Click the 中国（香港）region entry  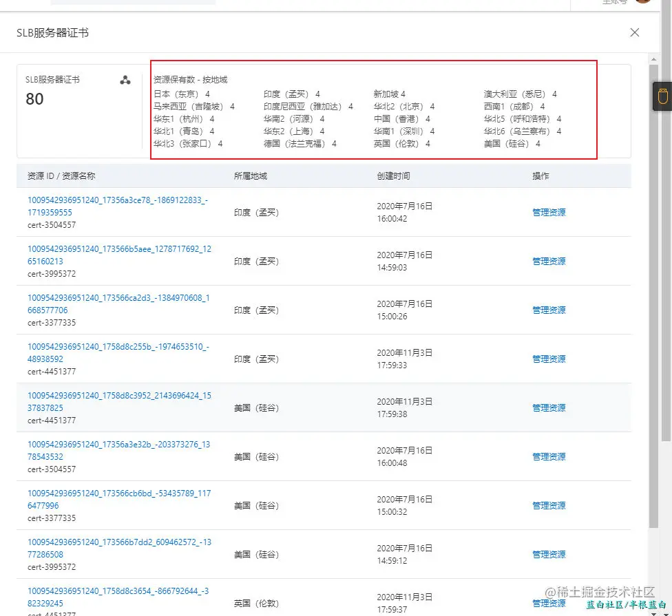[x=401, y=118]
